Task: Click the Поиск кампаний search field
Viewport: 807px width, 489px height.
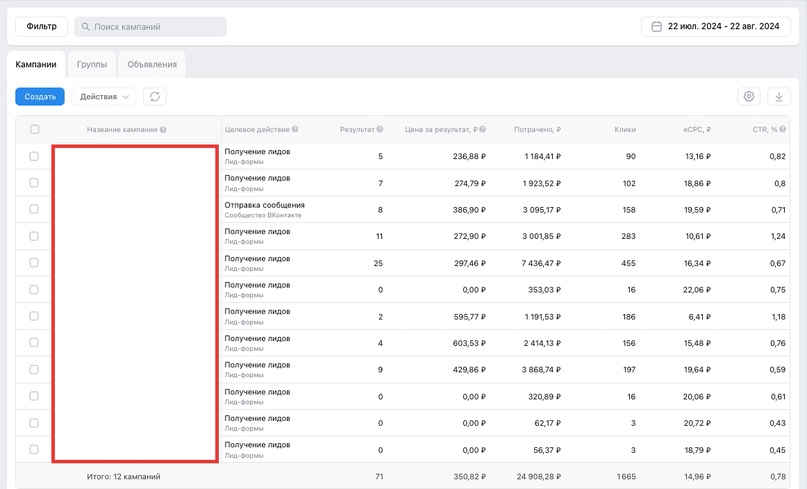Action: click(x=150, y=27)
